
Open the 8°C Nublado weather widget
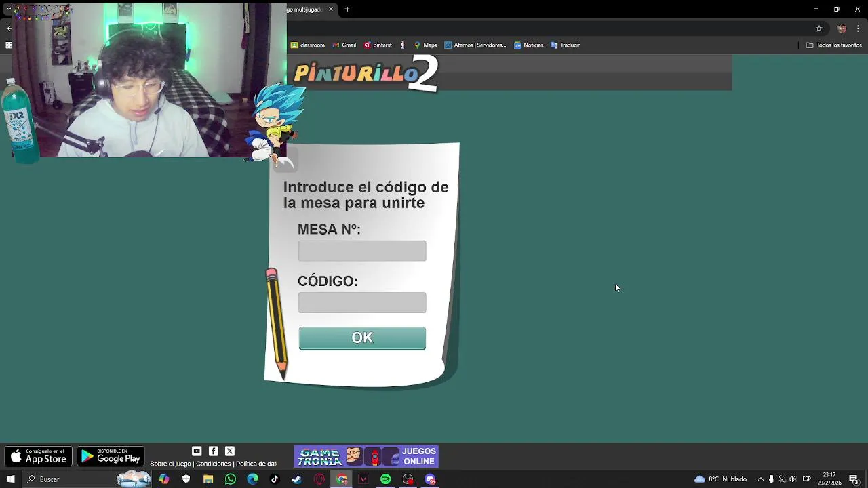tap(721, 479)
